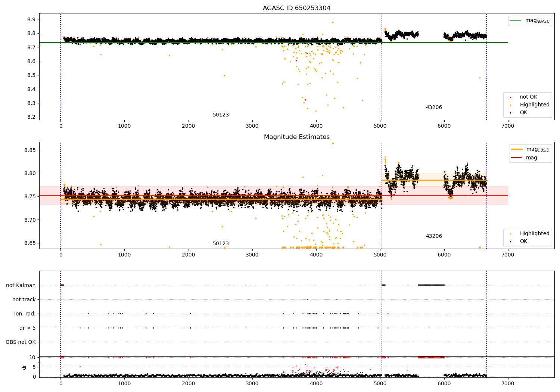Click the 'Magnitude Estimates' plot title

[296, 137]
